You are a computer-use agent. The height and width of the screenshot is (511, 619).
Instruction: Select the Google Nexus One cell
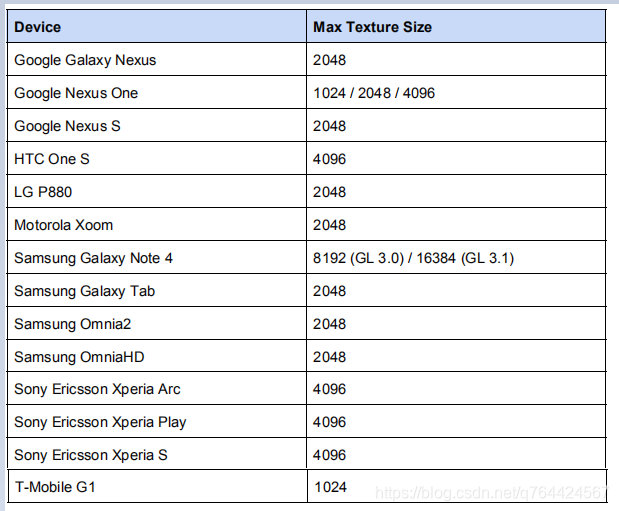coord(76,93)
